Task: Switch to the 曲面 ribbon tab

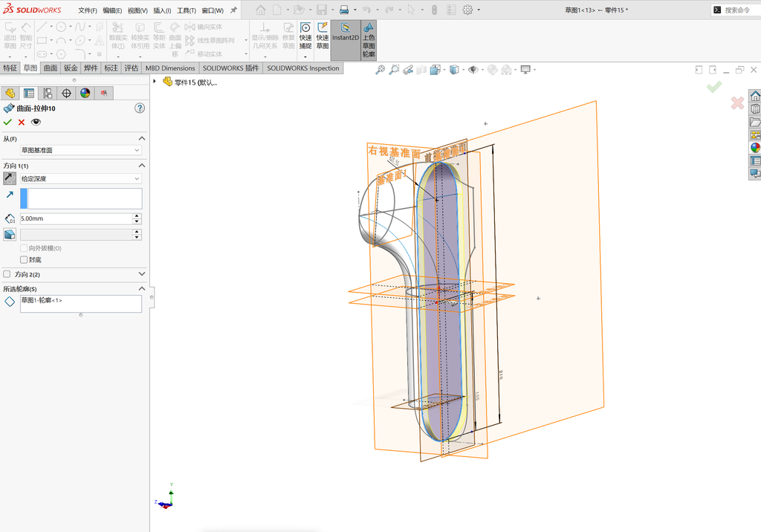Action: [x=51, y=68]
